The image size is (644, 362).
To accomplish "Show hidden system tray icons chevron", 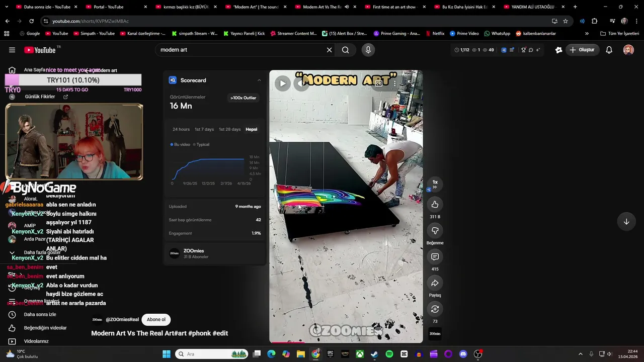I will [x=580, y=354].
